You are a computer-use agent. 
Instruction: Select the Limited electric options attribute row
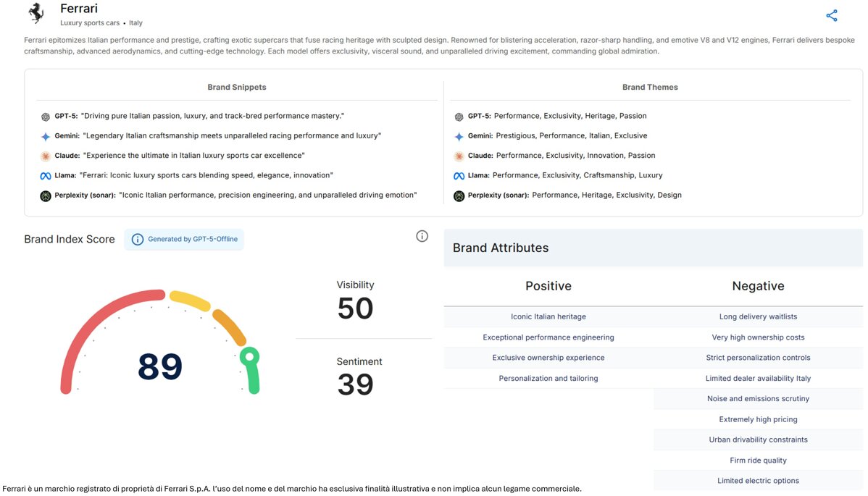(x=758, y=481)
